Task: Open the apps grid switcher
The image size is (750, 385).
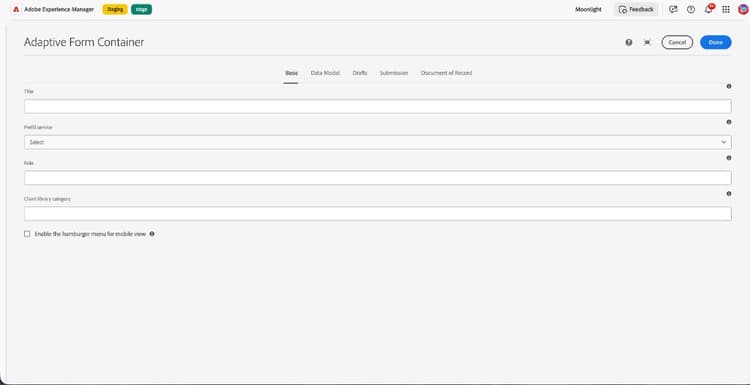Action: click(726, 10)
